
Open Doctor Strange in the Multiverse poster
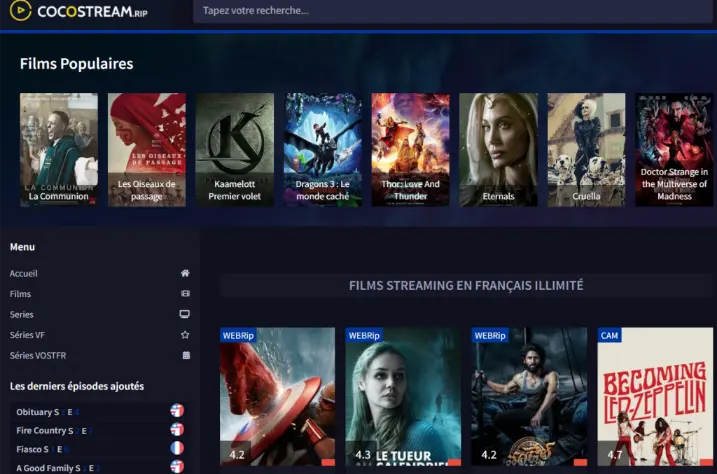coord(674,149)
